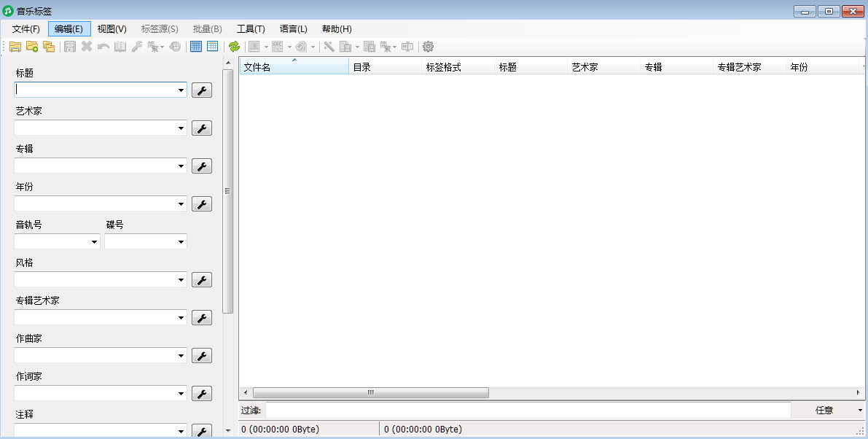
Task: Open the wrench options icon on the toolbar
Action: point(136,46)
